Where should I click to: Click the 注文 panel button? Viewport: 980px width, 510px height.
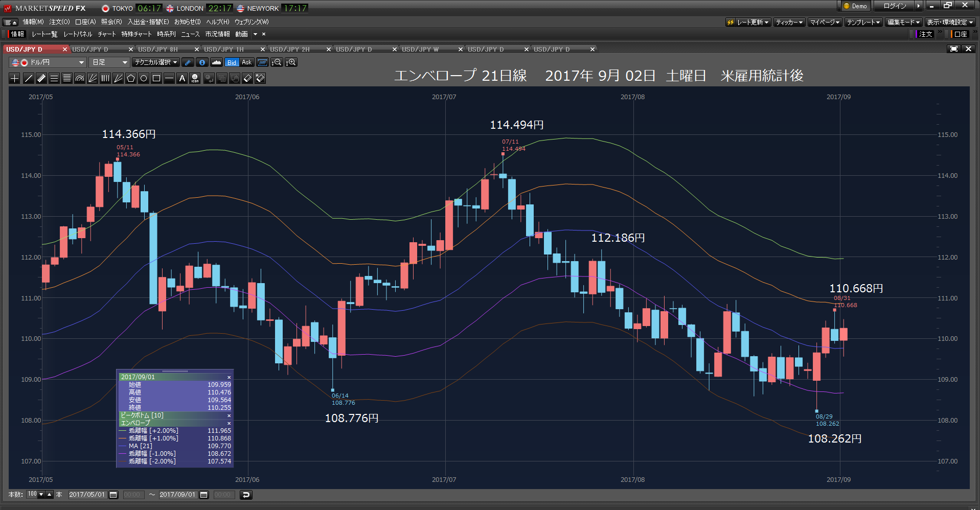click(x=925, y=34)
